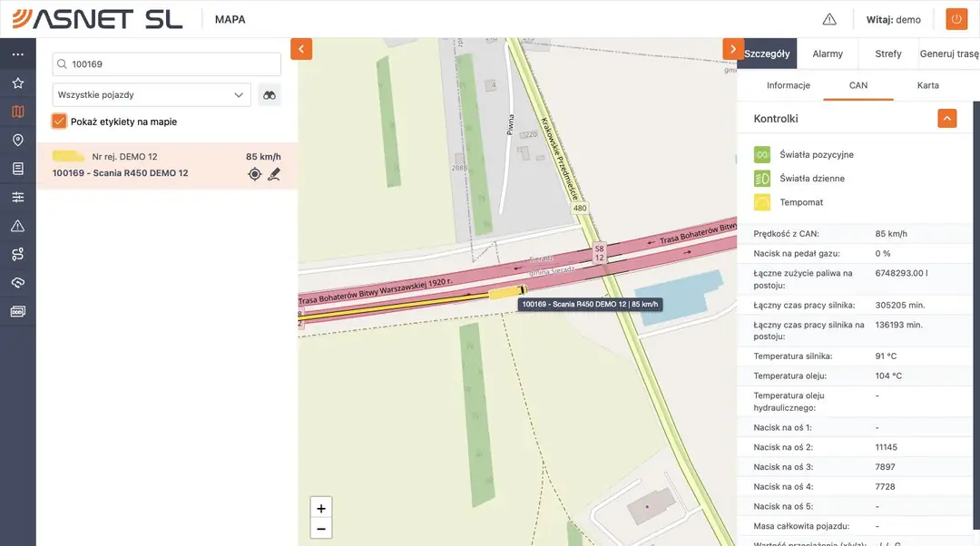Open the three-dots sidebar menu
The height and width of the screenshot is (546, 980).
point(17,54)
